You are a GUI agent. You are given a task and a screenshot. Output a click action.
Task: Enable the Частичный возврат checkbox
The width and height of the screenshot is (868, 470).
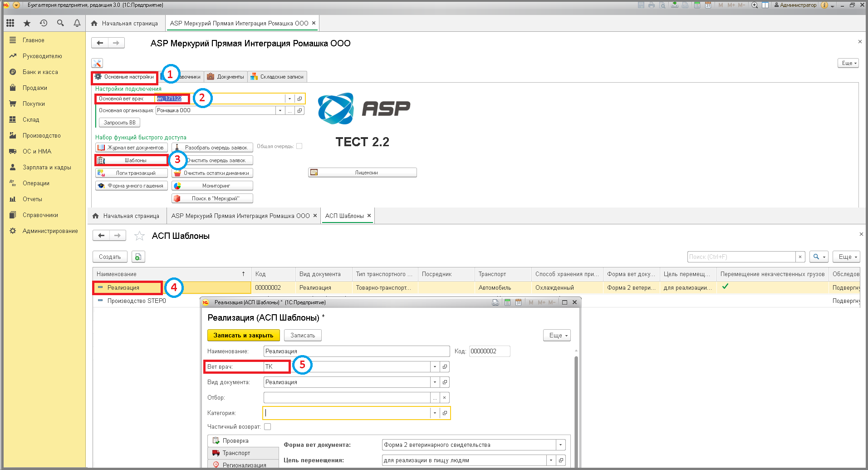268,427
